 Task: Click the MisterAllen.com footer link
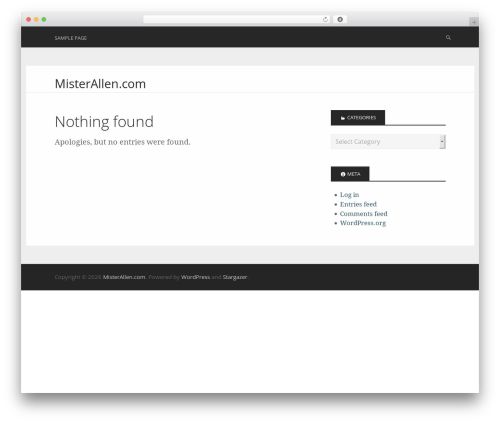(x=124, y=277)
